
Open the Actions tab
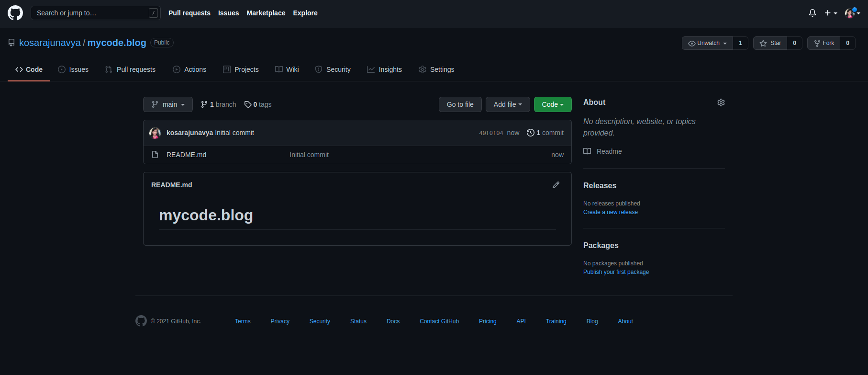189,69
